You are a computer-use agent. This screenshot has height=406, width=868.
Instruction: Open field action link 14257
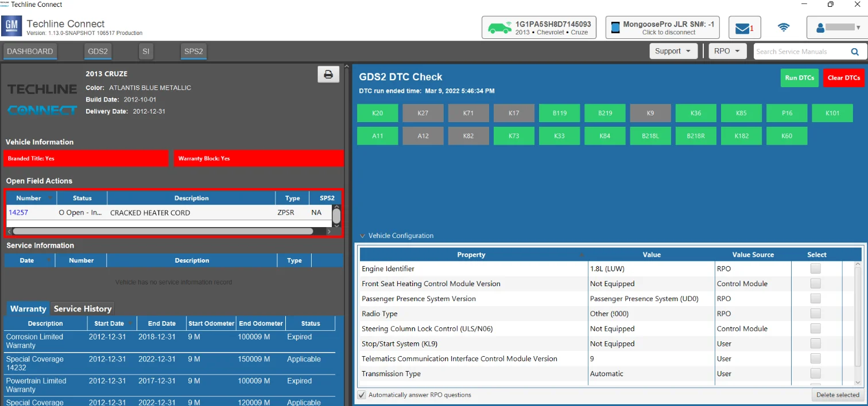(x=18, y=213)
